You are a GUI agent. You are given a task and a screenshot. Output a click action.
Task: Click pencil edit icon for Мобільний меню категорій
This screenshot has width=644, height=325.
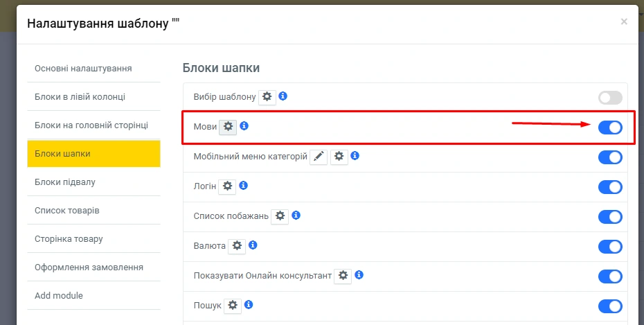point(319,157)
